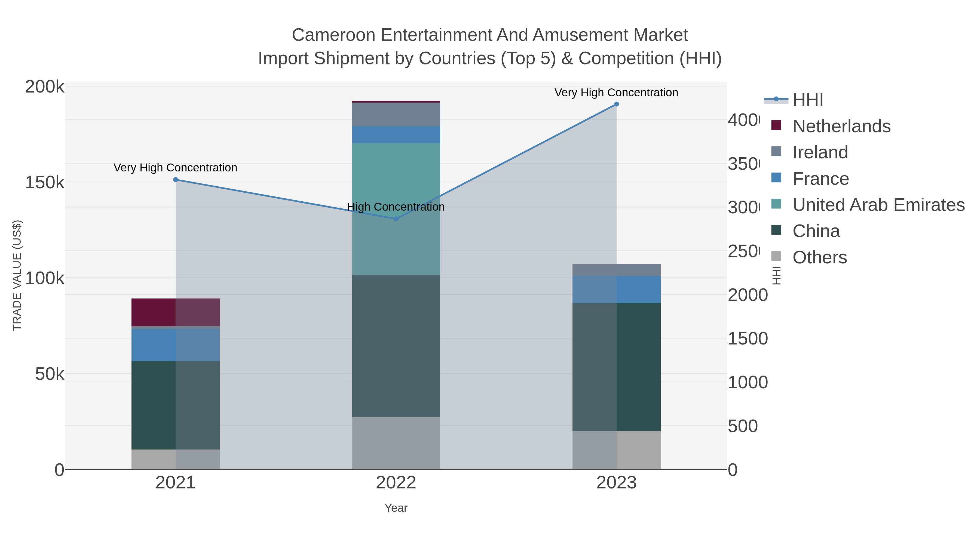Click the 2022 China bar segment

396,346
